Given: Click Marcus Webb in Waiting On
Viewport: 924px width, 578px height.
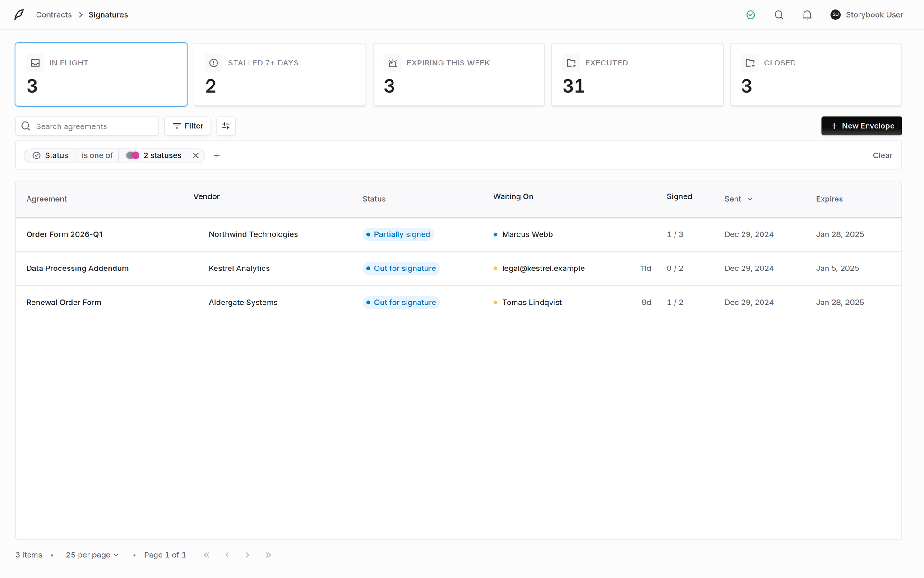Looking at the screenshot, I should [x=527, y=234].
